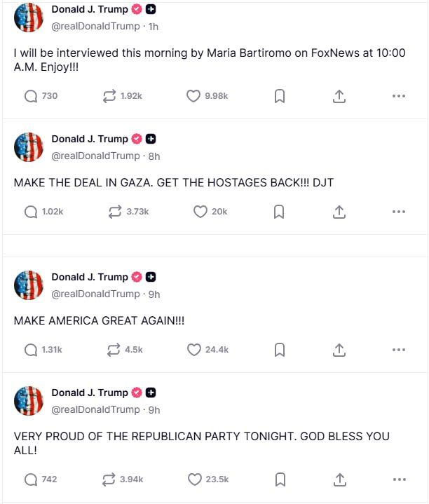ReTruth the Republican Party post
Screen dimensions: 429x504
109,479
